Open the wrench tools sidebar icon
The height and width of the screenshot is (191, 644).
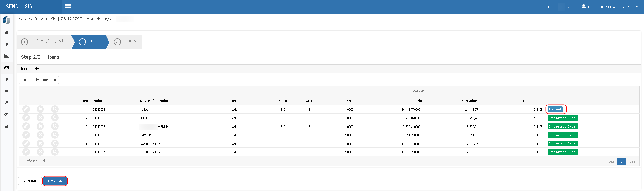[6, 103]
